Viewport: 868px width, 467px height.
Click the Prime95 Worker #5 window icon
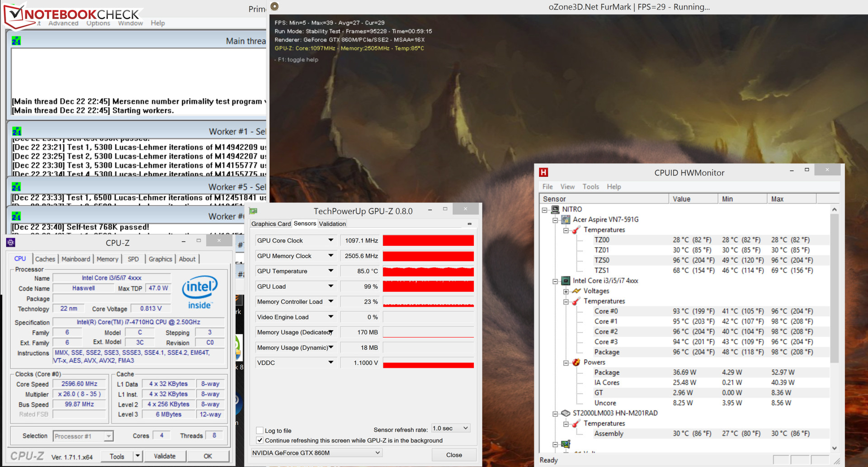point(16,186)
